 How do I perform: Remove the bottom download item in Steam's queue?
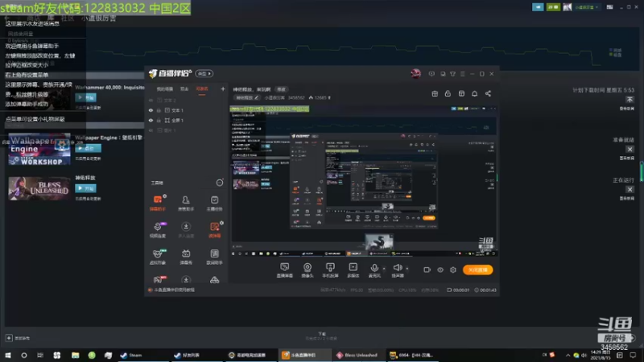(x=630, y=189)
